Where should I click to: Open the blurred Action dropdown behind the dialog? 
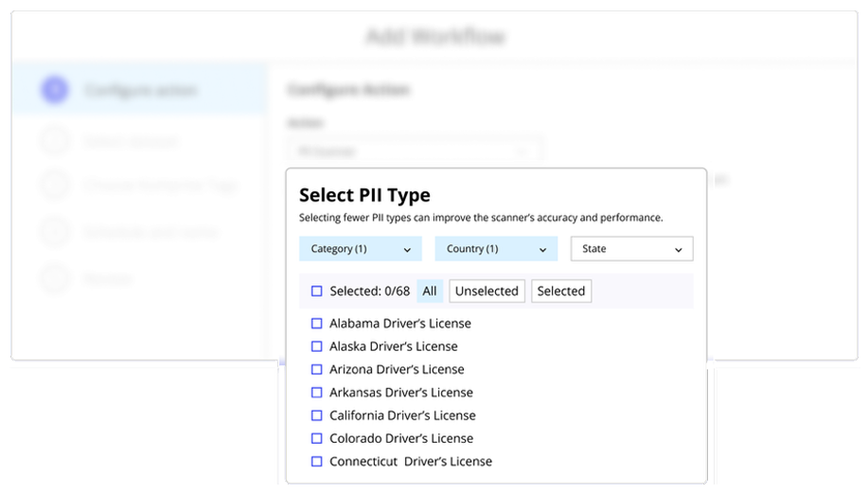coord(414,150)
